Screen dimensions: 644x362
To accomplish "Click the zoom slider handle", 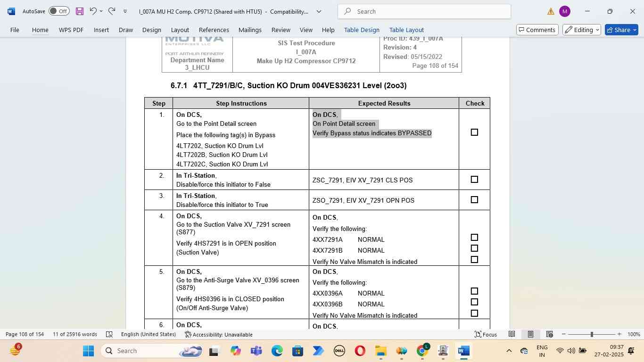I will 592,334.
